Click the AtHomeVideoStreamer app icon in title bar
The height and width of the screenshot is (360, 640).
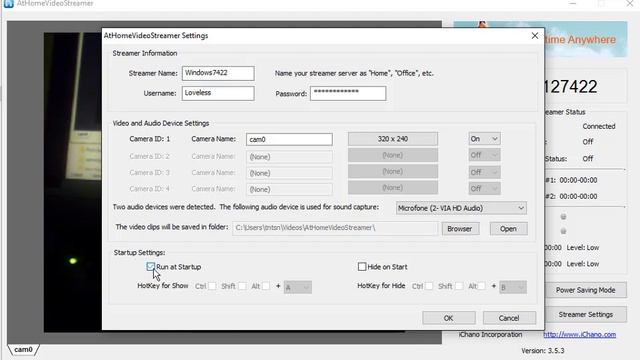[8, 3]
